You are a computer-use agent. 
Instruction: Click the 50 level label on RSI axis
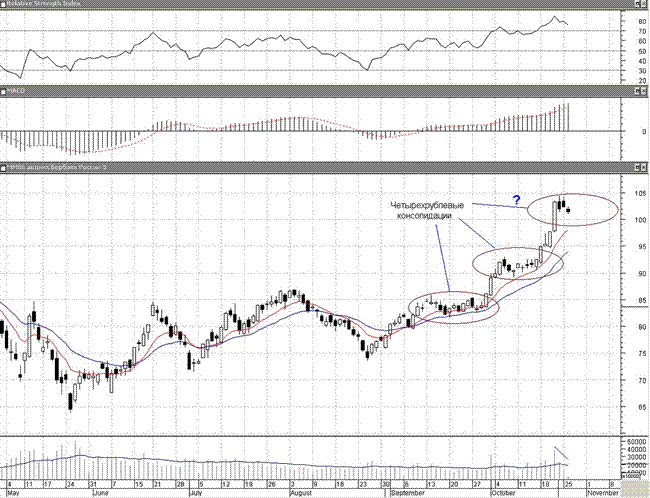(642, 51)
